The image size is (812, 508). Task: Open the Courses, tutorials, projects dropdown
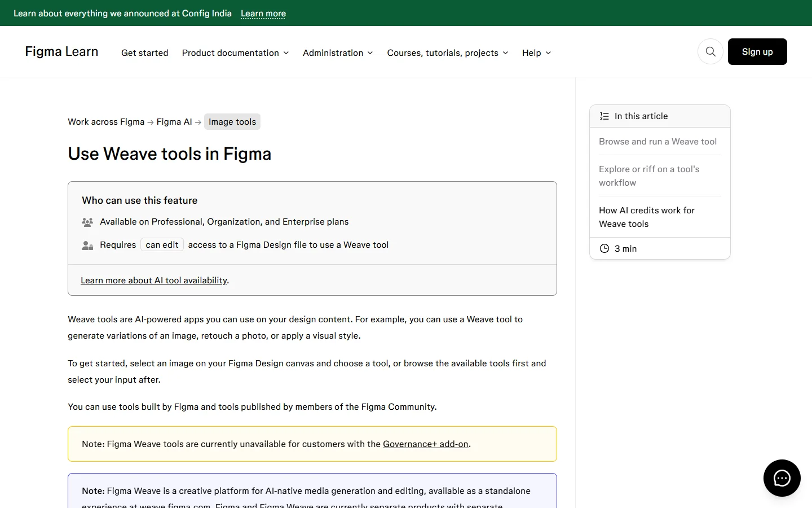click(x=448, y=52)
